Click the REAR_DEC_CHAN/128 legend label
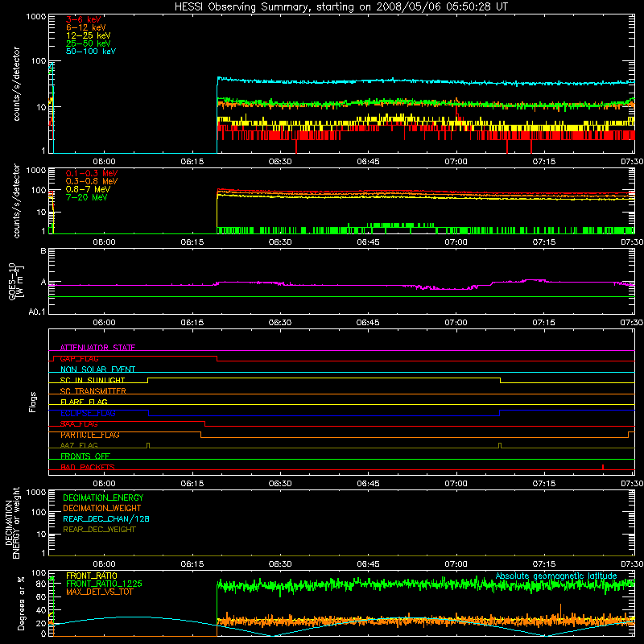This screenshot has width=644, height=644. click(x=106, y=518)
